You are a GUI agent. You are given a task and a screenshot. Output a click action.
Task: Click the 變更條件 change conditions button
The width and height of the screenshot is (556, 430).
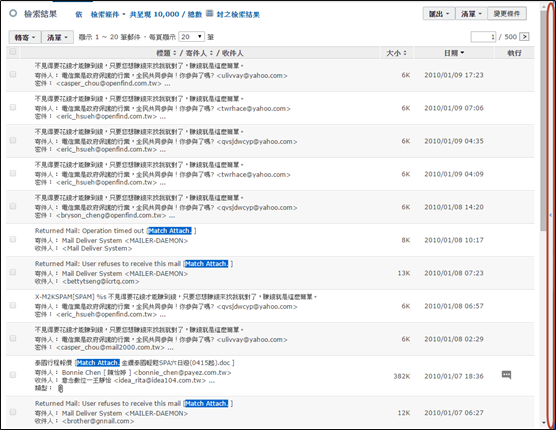coord(507,13)
